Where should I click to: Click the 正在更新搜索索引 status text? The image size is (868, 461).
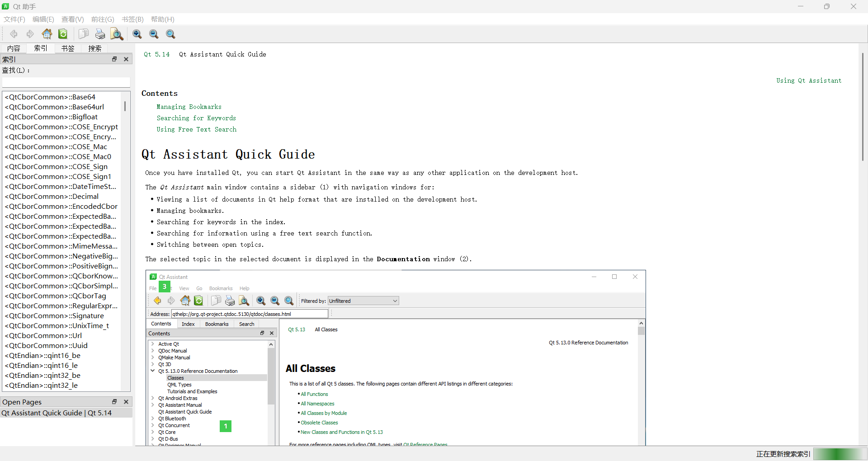click(x=783, y=454)
